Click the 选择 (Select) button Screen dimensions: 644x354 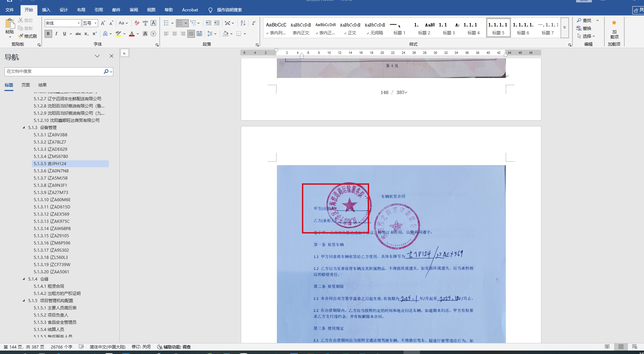click(x=586, y=36)
